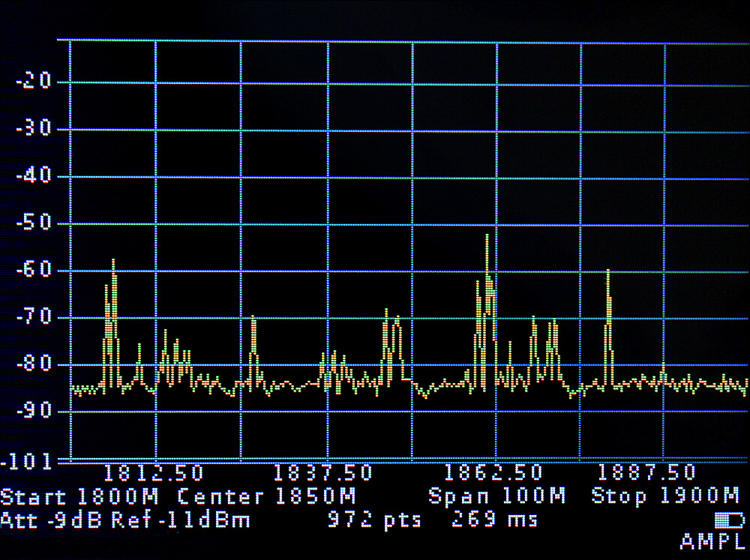Click the 1812.50 frequency axis label
This screenshot has width=750, height=560.
point(154,473)
